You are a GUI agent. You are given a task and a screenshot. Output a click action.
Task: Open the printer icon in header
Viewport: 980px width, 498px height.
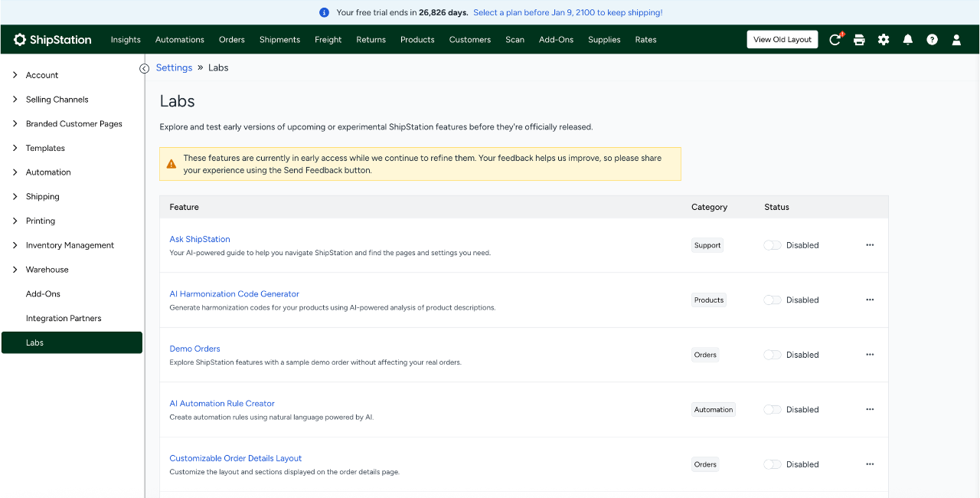pyautogui.click(x=859, y=40)
